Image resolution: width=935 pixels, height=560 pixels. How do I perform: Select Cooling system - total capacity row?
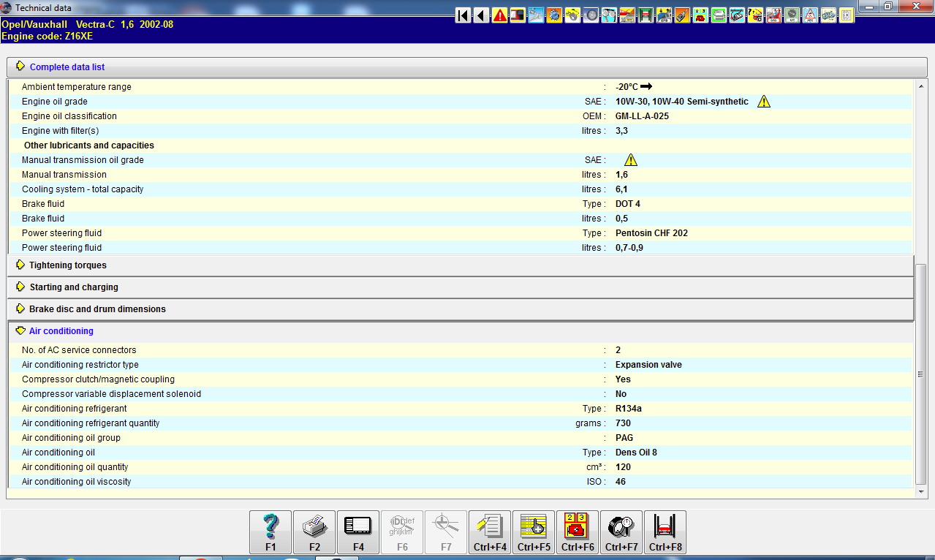[461, 189]
